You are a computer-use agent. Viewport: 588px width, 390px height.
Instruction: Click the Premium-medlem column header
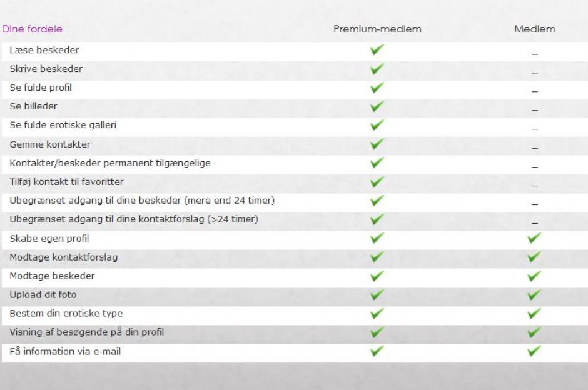click(x=377, y=29)
